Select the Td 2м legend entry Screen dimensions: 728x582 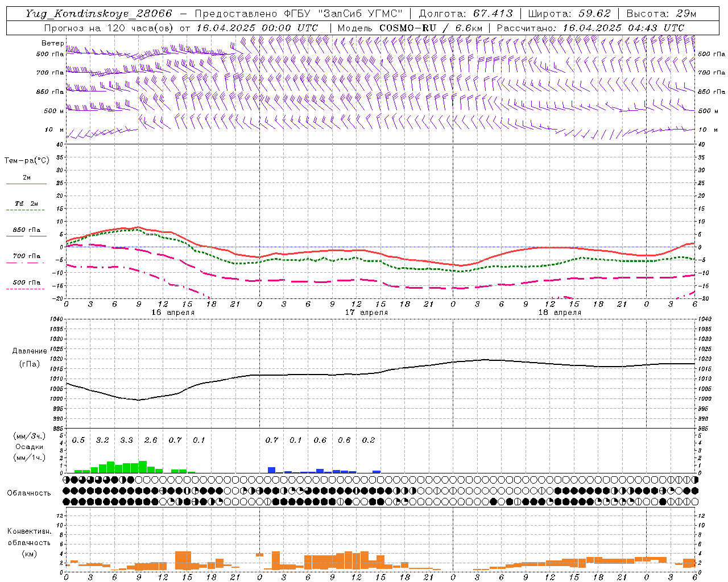click(x=26, y=203)
